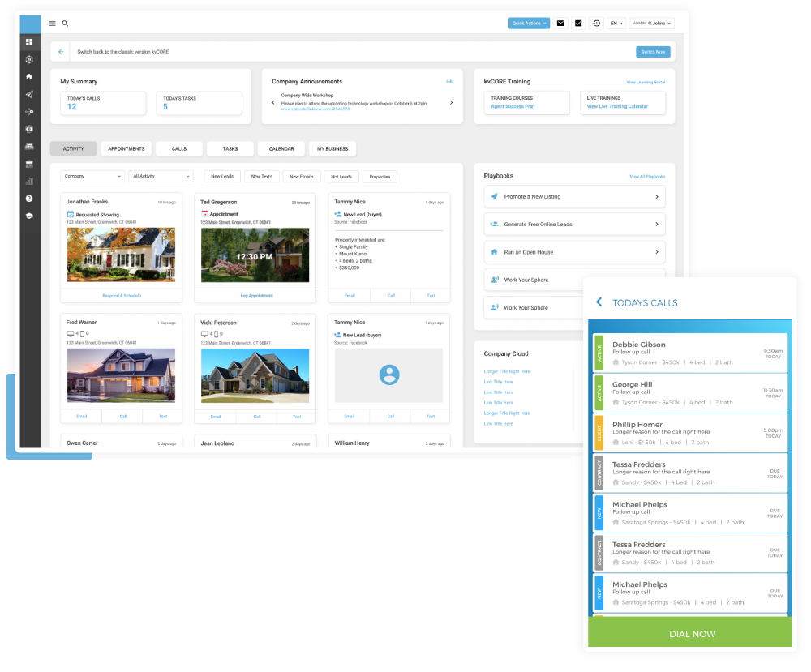Show previous company announcement
Image resolution: width=811 pixels, height=672 pixels.
(x=273, y=102)
